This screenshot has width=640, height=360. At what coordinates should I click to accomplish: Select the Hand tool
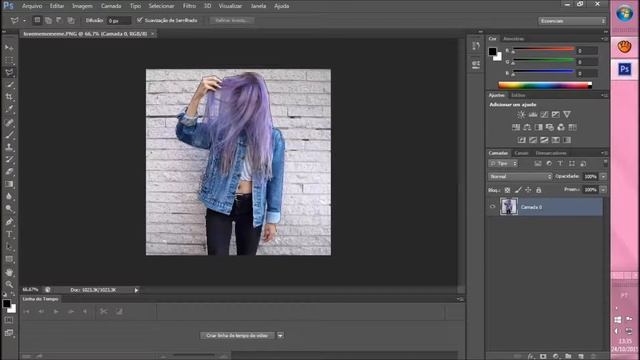(x=9, y=272)
